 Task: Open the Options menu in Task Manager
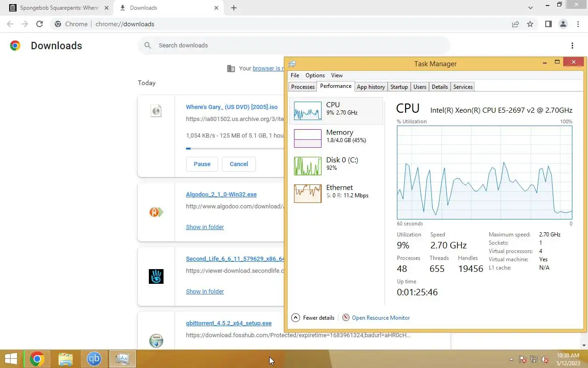(x=315, y=75)
